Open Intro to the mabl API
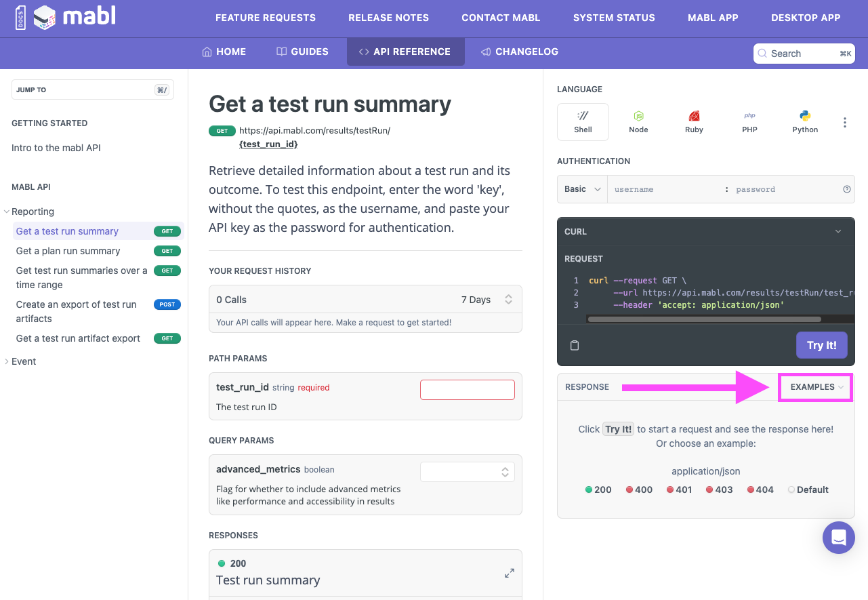The image size is (868, 600). [56, 148]
